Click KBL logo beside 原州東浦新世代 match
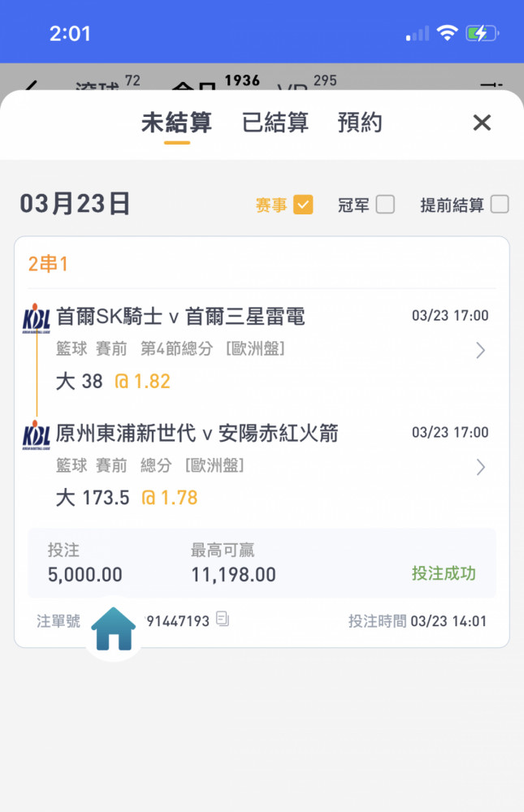 pyautogui.click(x=36, y=435)
